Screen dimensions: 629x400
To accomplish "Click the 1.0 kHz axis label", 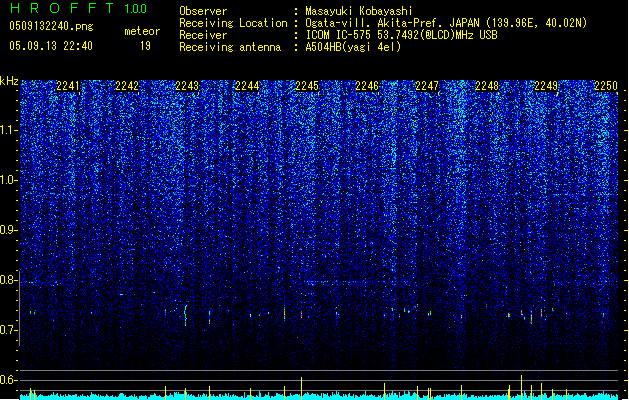I will click(9, 180).
